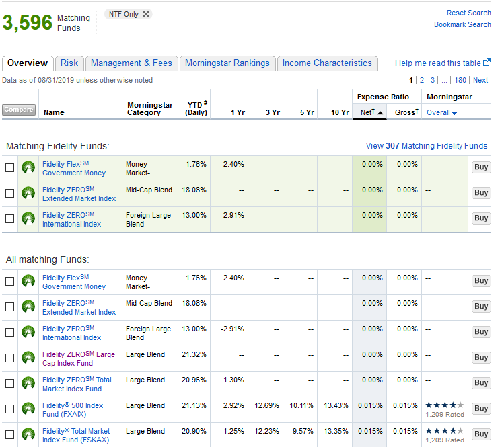The width and height of the screenshot is (504, 447).
Task: Open the Management & Fees tab
Action: (131, 63)
